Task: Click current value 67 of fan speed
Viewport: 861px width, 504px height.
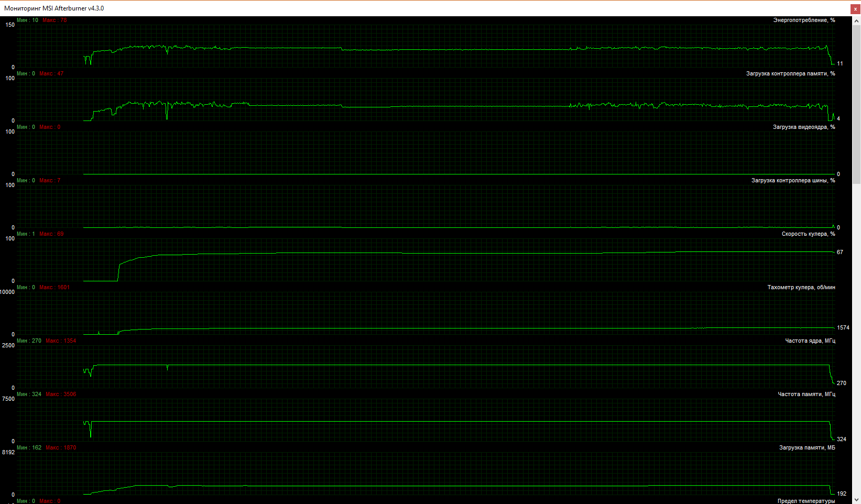Action: [x=840, y=252]
